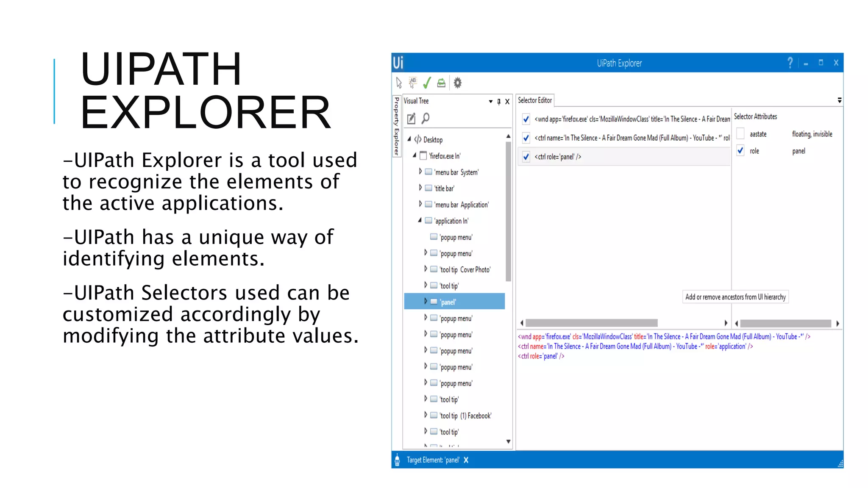The height and width of the screenshot is (488, 868).
Task: Click the Visual Tree highlight pencil icon
Action: pyautogui.click(x=411, y=119)
